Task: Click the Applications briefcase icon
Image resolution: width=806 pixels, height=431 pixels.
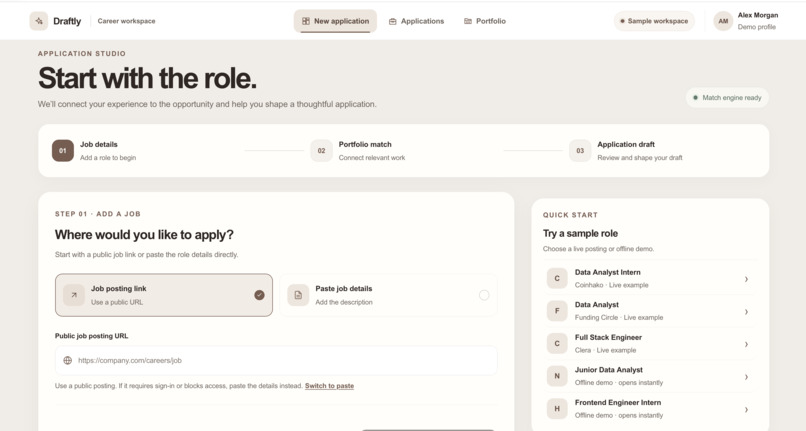Action: coord(393,22)
